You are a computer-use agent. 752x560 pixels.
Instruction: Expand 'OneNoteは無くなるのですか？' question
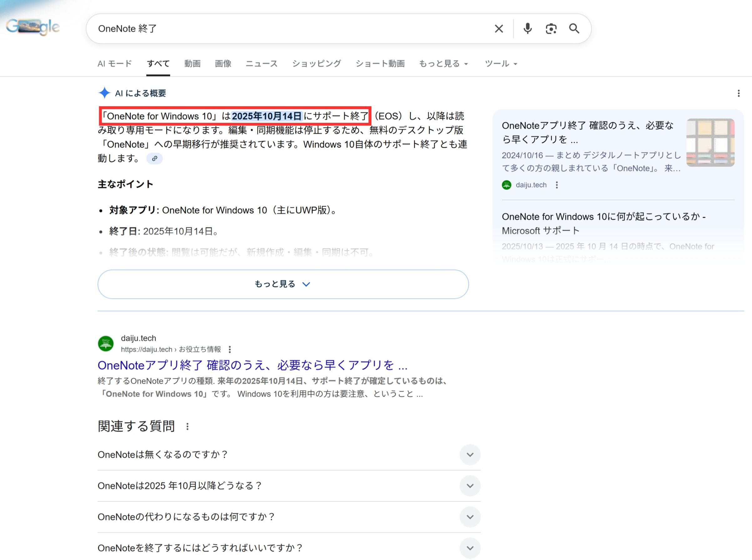pyautogui.click(x=470, y=455)
